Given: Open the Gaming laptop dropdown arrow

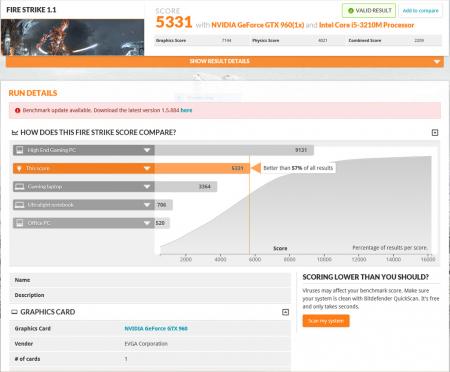Looking at the screenshot, I should (147, 187).
